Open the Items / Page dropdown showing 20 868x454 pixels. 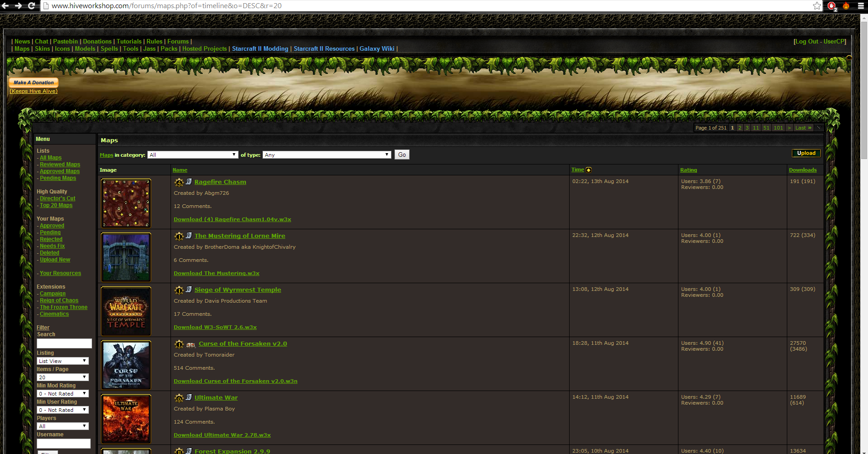[x=63, y=377]
